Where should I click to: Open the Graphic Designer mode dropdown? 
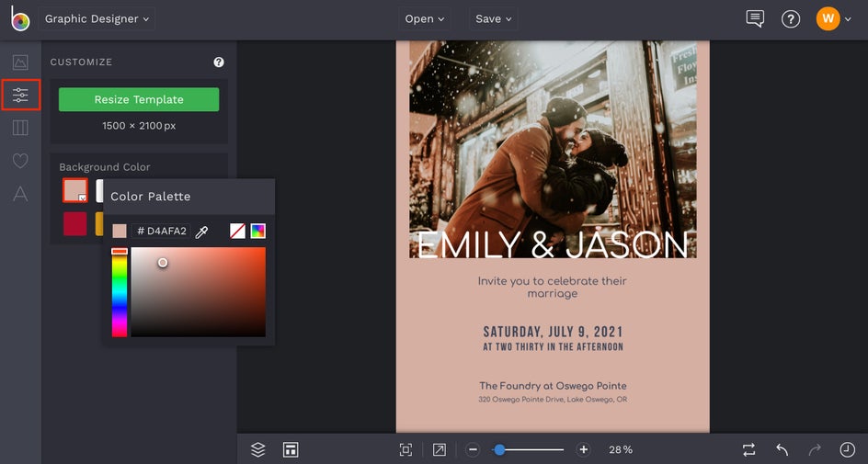97,18
